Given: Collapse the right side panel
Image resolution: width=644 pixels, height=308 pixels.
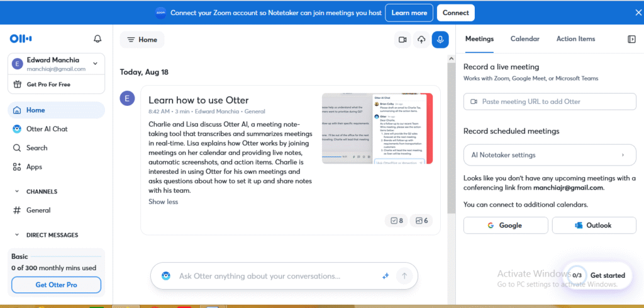Looking at the screenshot, I should click(x=631, y=39).
